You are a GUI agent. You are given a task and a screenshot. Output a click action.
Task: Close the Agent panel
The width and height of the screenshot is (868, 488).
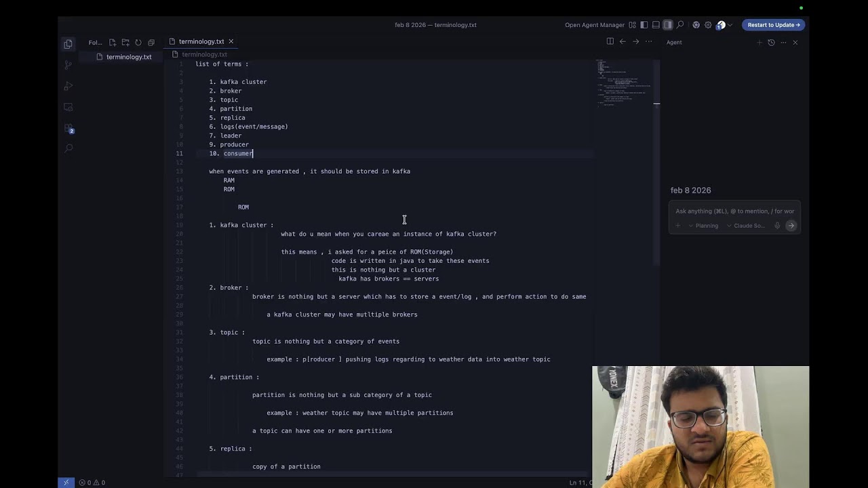click(x=795, y=42)
